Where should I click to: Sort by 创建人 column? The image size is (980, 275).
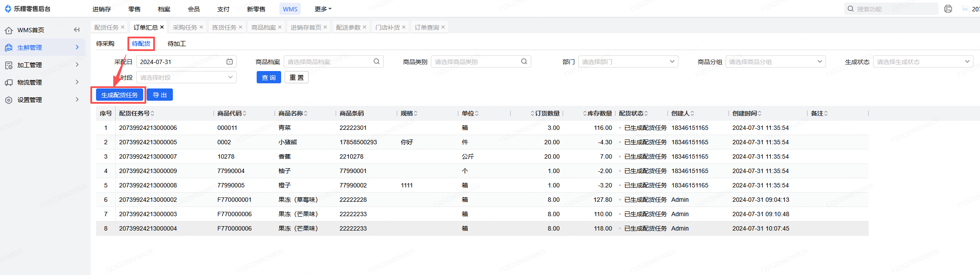click(692, 113)
